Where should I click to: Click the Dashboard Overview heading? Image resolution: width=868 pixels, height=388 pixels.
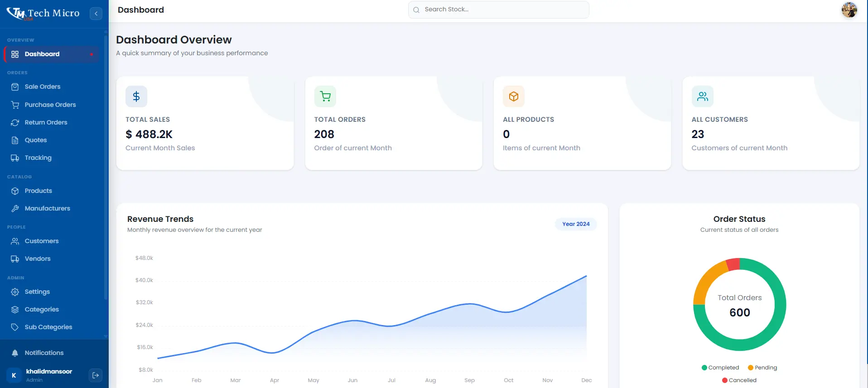[x=174, y=40]
